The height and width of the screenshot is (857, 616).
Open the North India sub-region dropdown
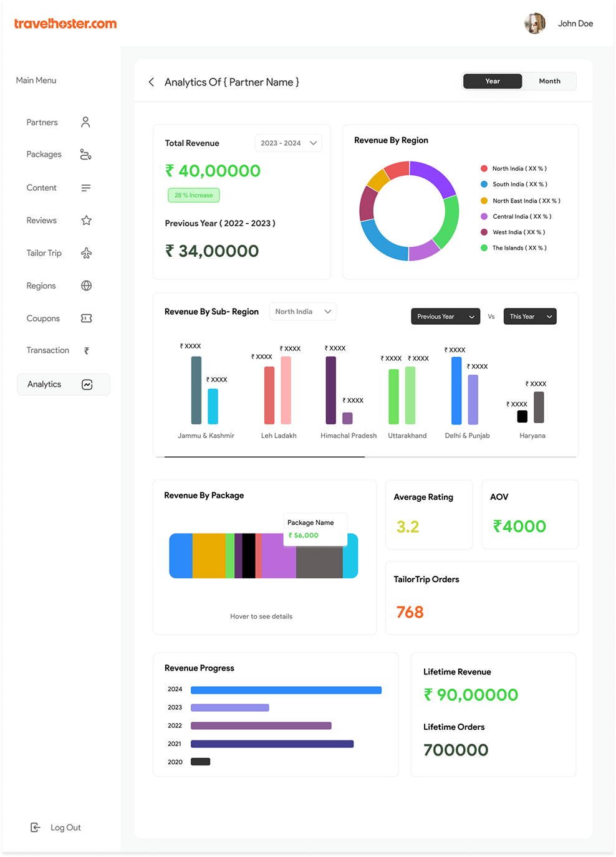[302, 312]
